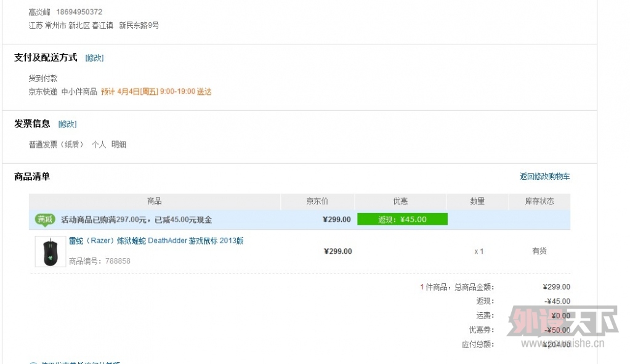
Task: Click 京东快递 delivery text
Action: tap(43, 92)
